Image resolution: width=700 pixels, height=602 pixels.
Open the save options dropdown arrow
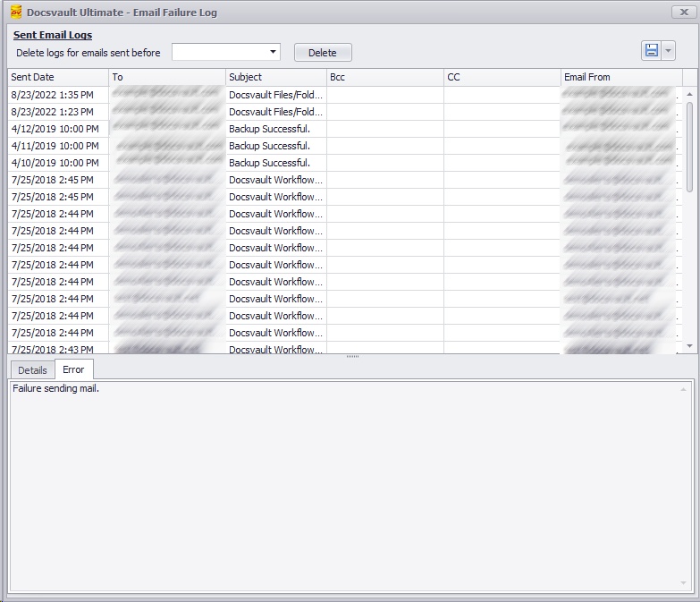669,51
